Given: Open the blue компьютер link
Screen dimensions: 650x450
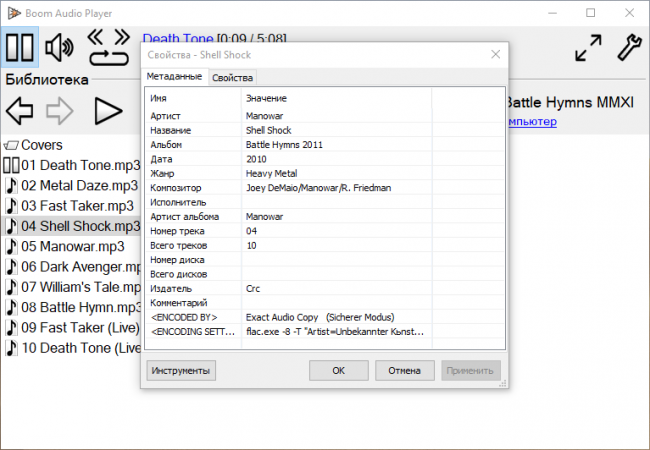Looking at the screenshot, I should (532, 121).
